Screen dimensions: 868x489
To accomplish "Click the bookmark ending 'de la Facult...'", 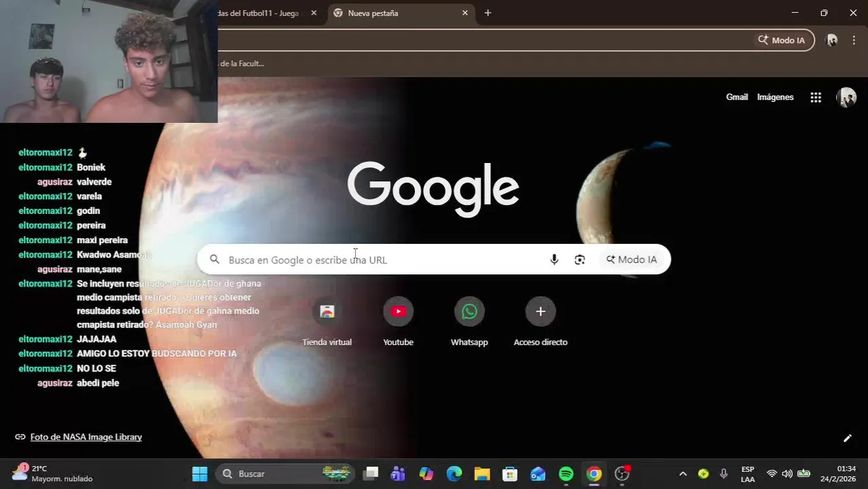I will 242,63.
